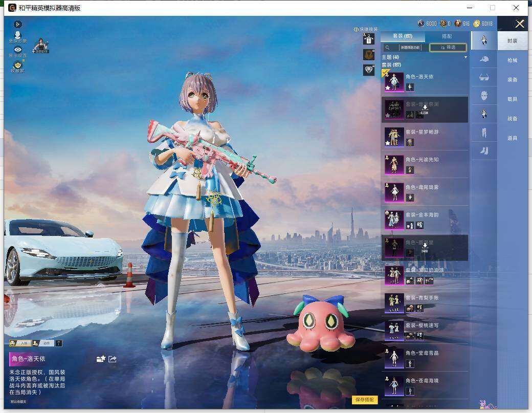Screen dimensions: 532x413
Task: Select the 套装-星梦畅游 outfit
Action: coord(425,137)
